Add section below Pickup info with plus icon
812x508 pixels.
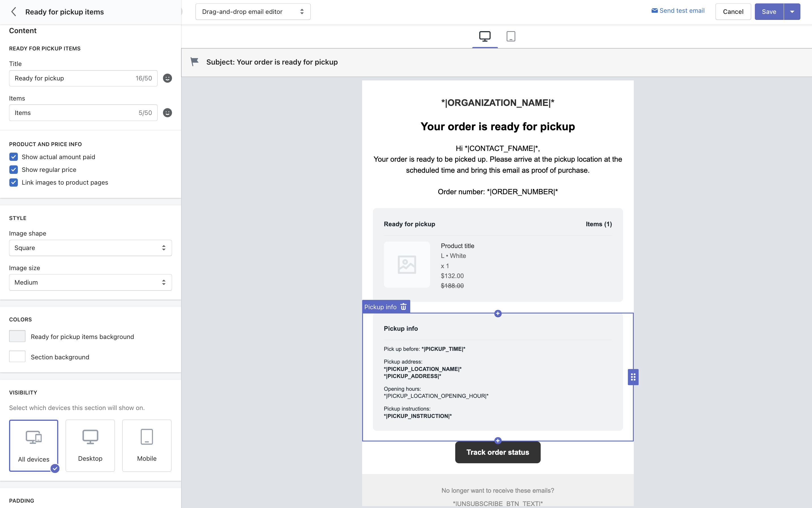[498, 441]
